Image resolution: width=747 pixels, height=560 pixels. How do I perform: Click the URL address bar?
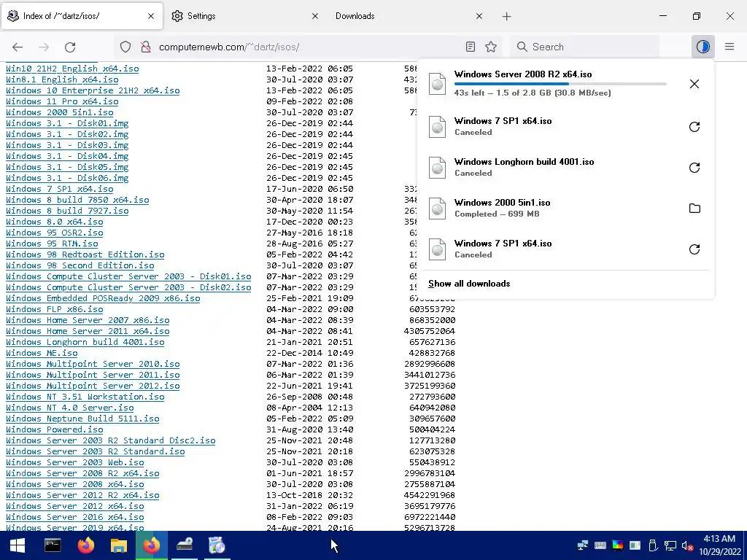click(307, 47)
